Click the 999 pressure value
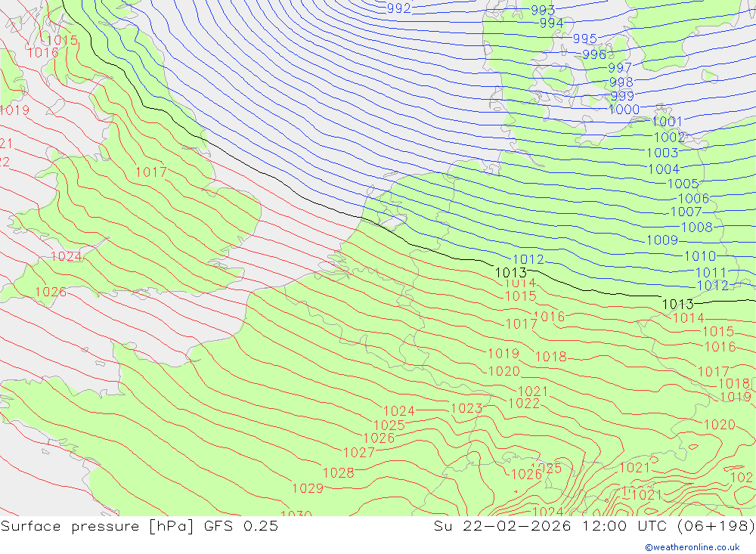Screen dimensions: 756x554 622,96
